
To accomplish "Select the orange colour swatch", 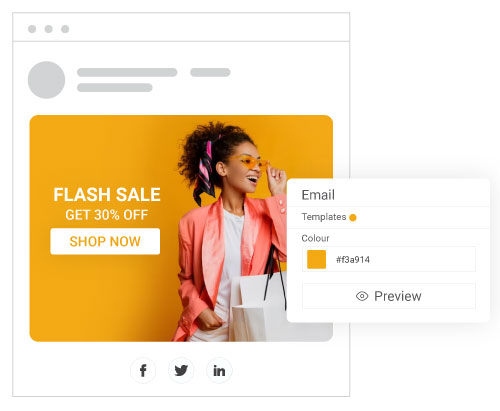I will pos(316,259).
